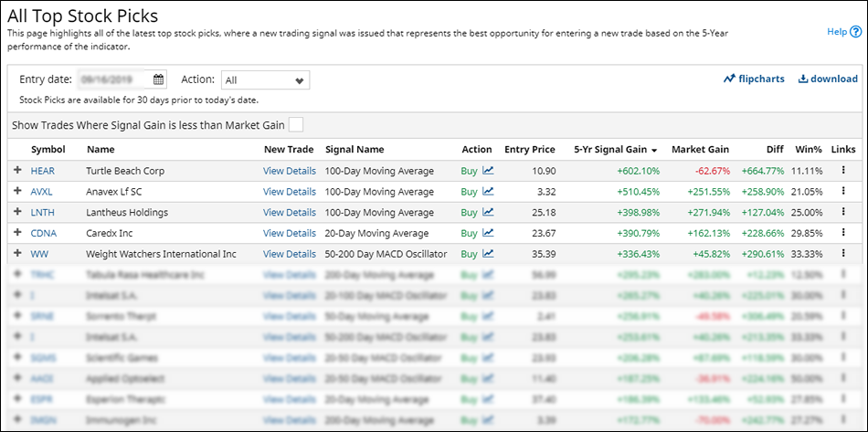Expand the HEAR row with plus sign
This screenshot has height=432, width=868.
tap(17, 171)
